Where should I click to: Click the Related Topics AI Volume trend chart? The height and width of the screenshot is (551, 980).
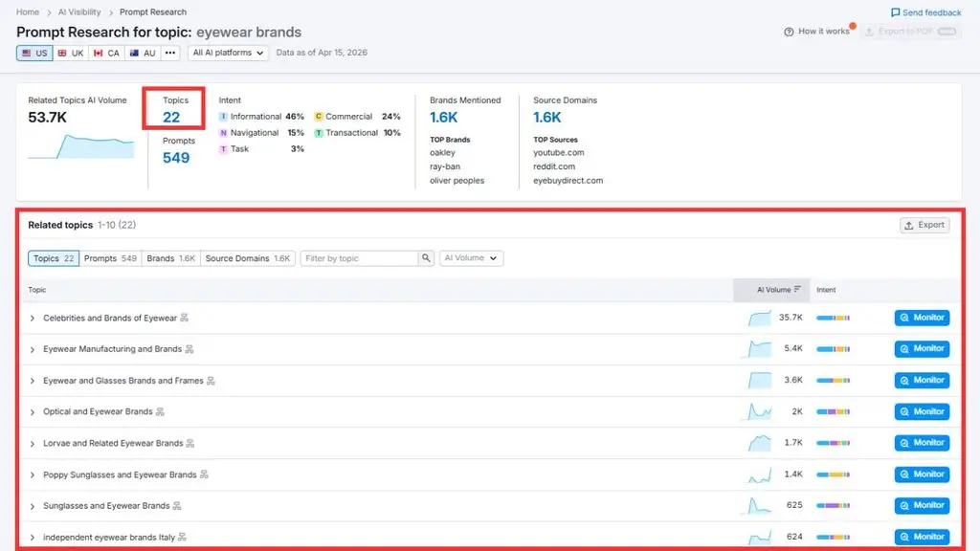click(x=81, y=146)
